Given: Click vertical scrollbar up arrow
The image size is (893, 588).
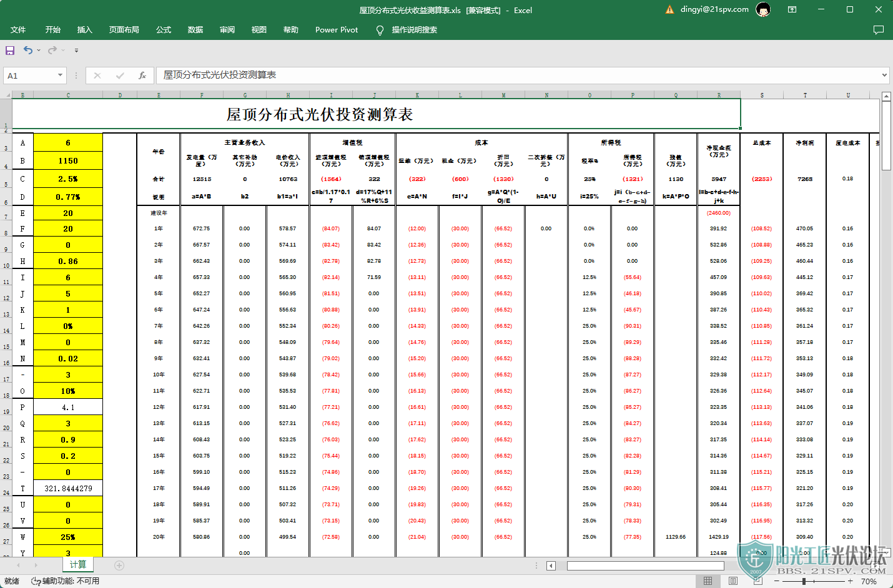Looking at the screenshot, I should pos(886,96).
